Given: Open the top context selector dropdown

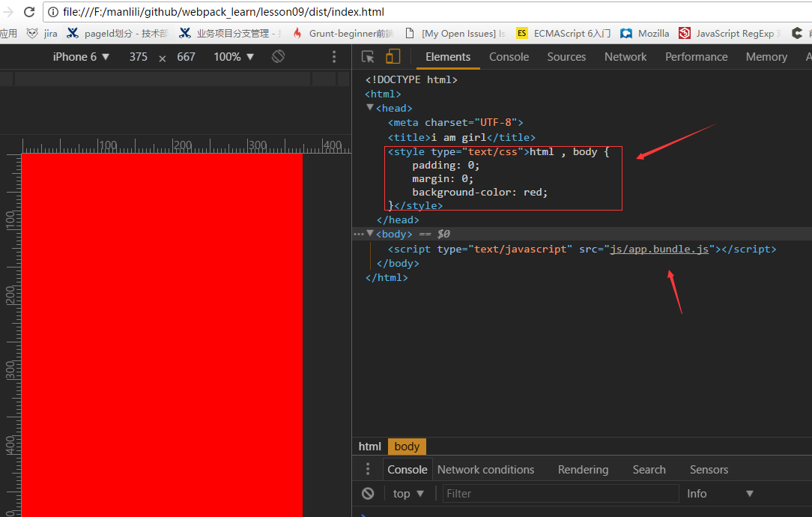Looking at the screenshot, I should tap(408, 494).
